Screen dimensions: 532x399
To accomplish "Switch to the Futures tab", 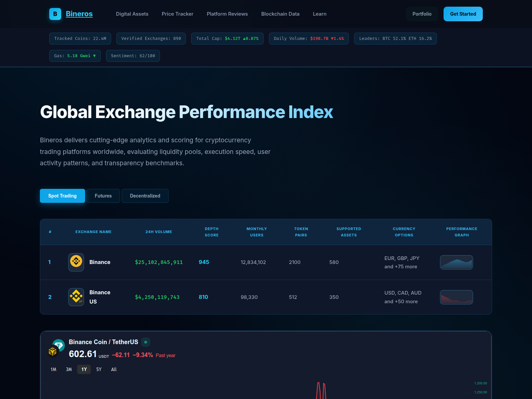I will (103, 196).
